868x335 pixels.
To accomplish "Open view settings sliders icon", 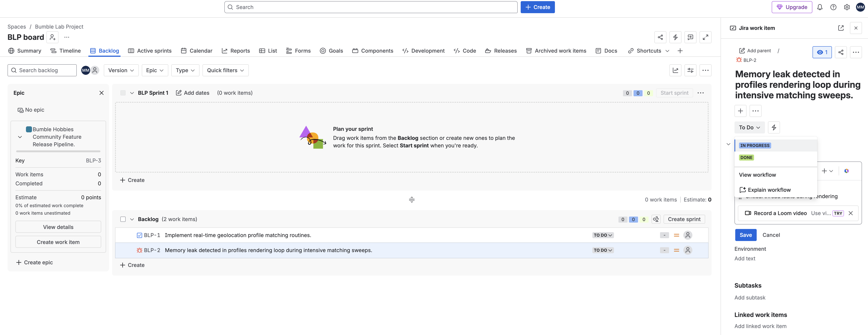I will coord(690,70).
